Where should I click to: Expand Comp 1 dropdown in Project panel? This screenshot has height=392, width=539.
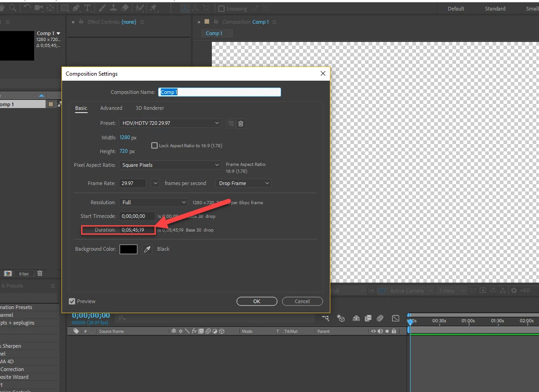tap(58, 33)
